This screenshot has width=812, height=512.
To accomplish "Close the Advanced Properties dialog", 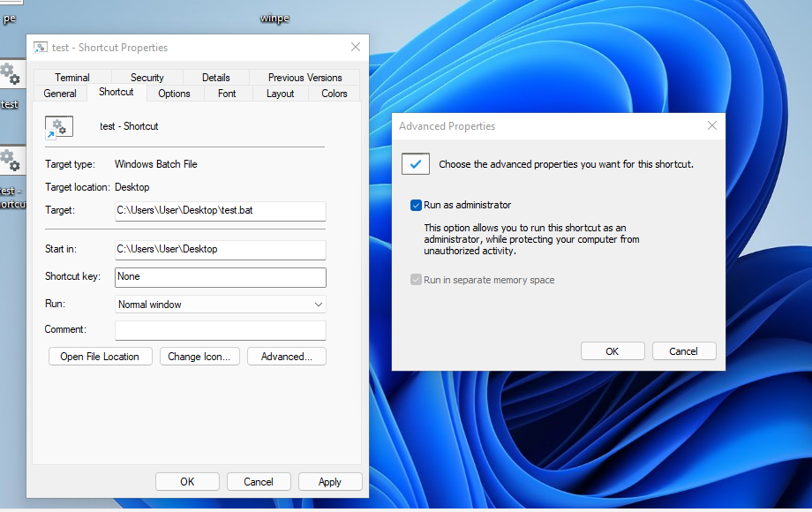I will click(x=712, y=126).
